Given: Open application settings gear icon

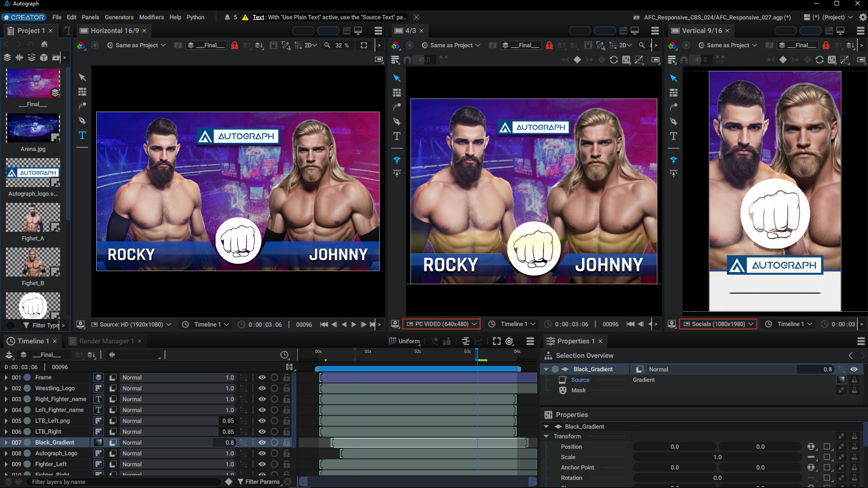Looking at the screenshot, I should tap(863, 17).
